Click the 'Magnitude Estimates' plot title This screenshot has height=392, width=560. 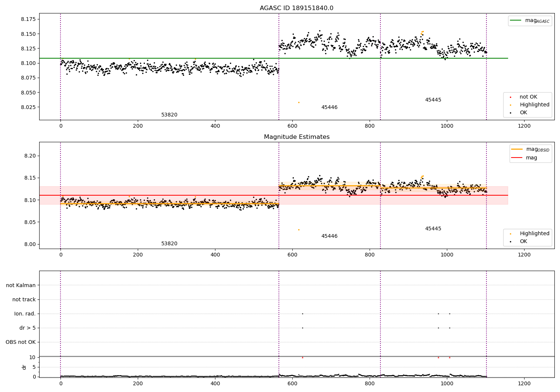pyautogui.click(x=296, y=137)
